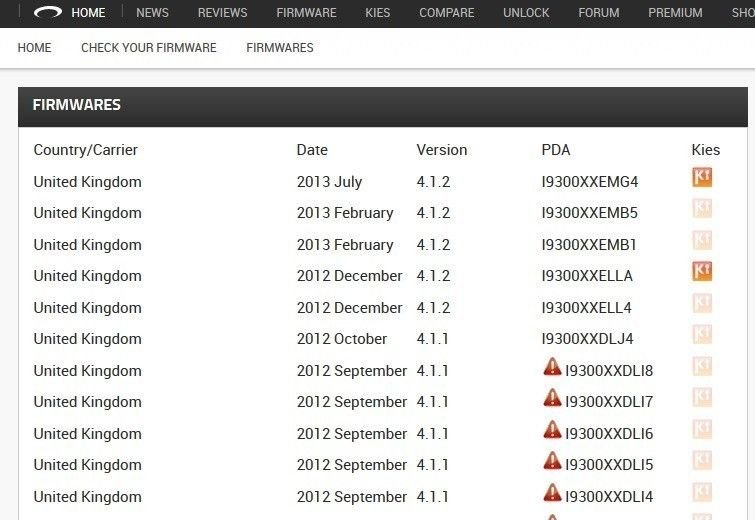Open the NEWS section
755x520 pixels.
pos(152,13)
